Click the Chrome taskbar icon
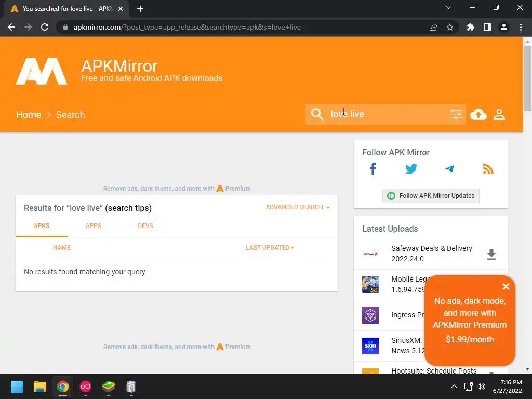 click(62, 387)
